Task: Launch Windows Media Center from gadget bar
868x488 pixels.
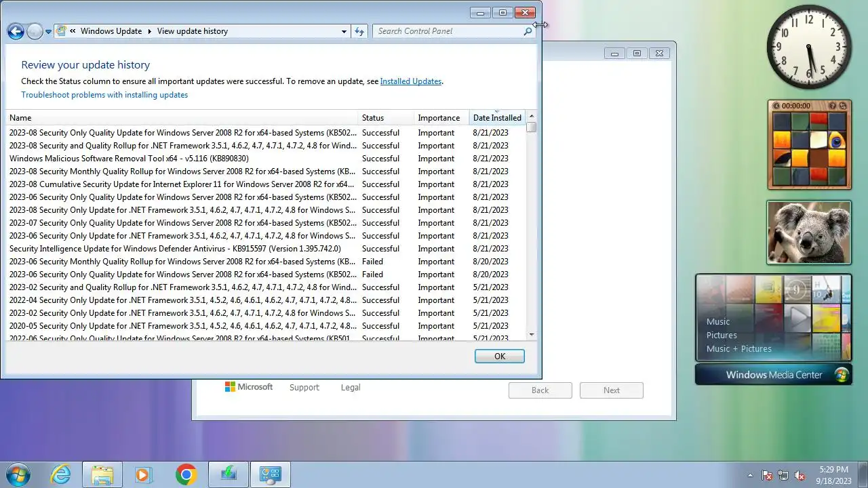Action: (x=774, y=375)
